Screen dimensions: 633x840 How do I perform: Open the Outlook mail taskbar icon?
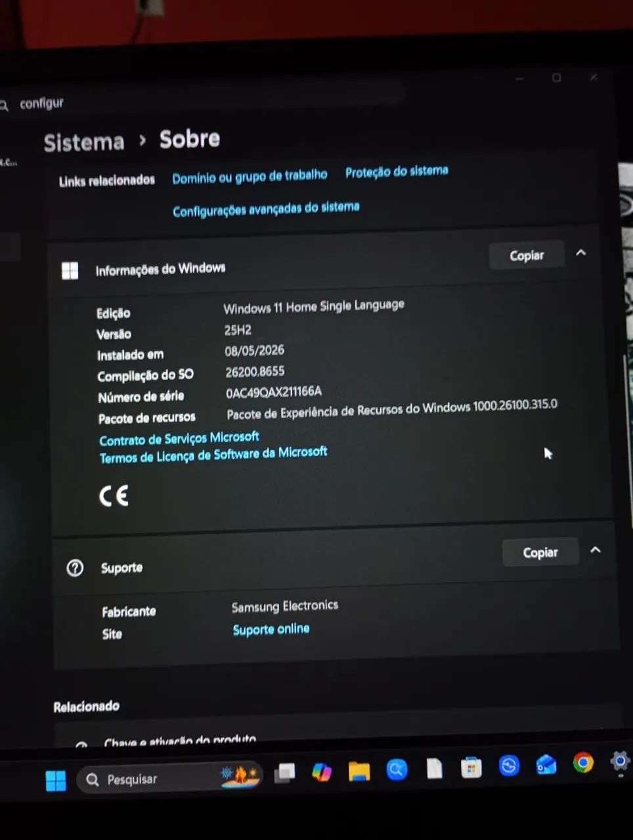pyautogui.click(x=546, y=765)
